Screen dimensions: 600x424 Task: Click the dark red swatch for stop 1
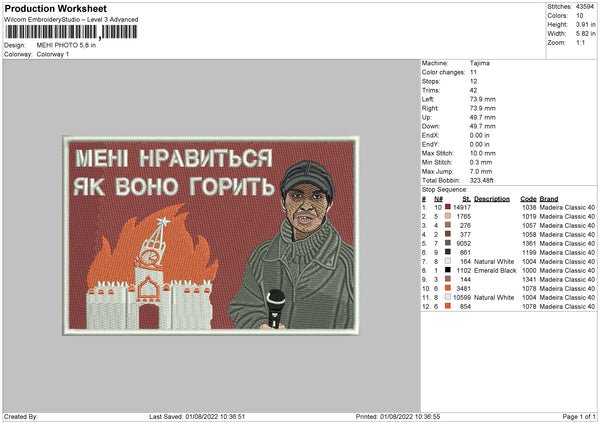[x=448, y=207]
